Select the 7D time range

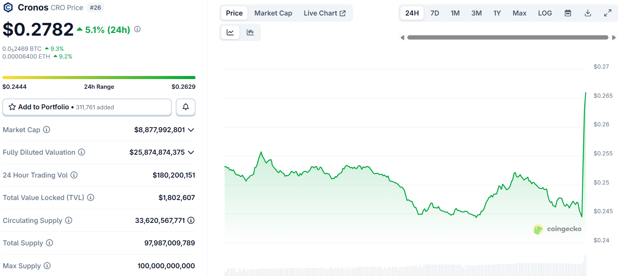[435, 13]
